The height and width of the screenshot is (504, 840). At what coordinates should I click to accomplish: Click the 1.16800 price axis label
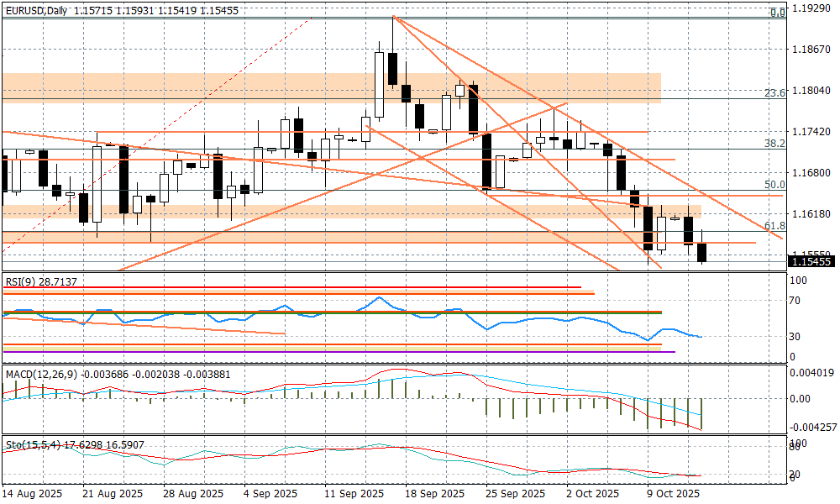click(811, 173)
